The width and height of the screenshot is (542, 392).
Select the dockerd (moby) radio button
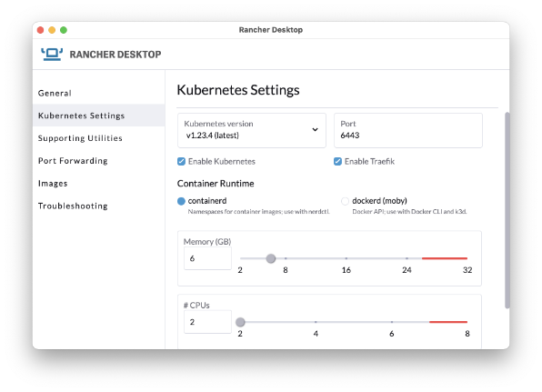click(345, 201)
